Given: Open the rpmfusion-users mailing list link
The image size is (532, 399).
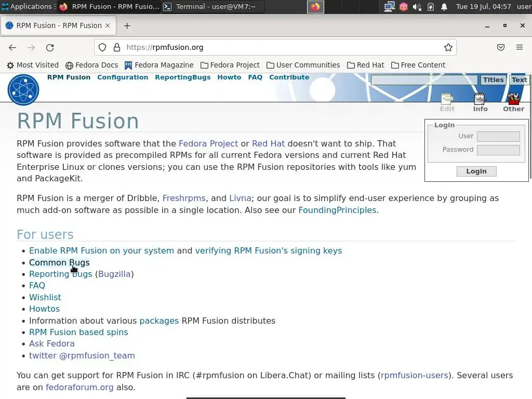Looking at the screenshot, I should click(x=414, y=376).
